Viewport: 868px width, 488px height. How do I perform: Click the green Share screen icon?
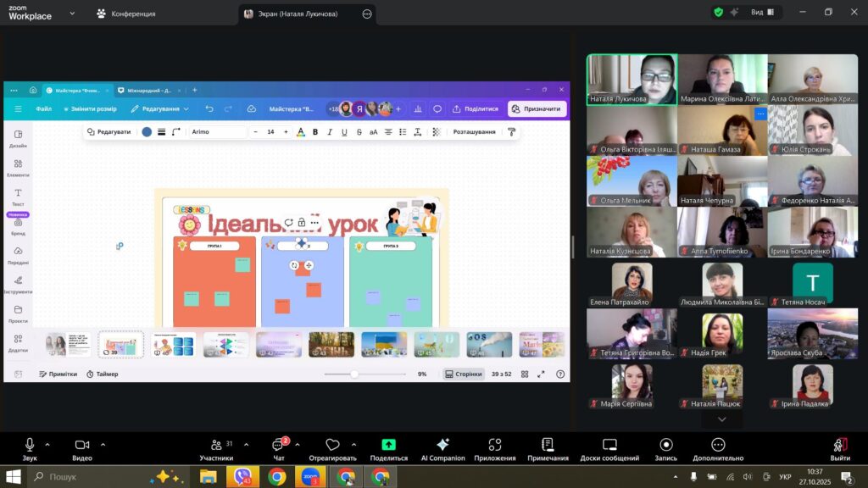[x=388, y=445]
